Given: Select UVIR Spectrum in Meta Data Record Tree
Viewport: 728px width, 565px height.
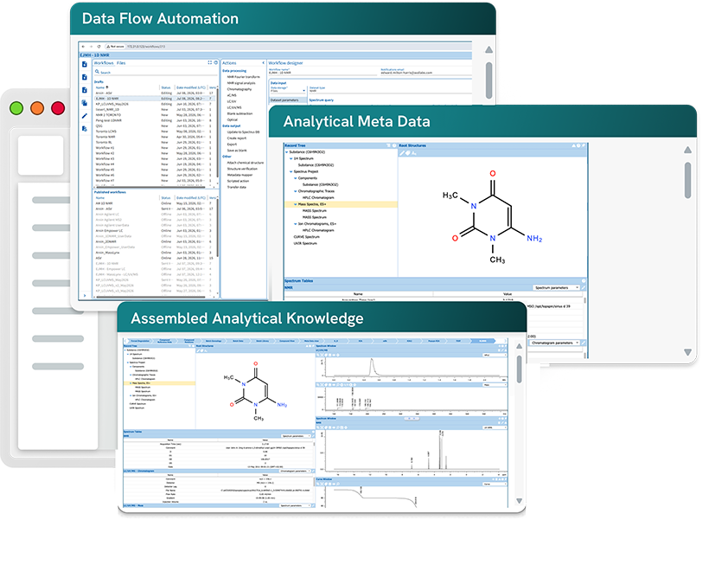Looking at the screenshot, I should coord(305,243).
